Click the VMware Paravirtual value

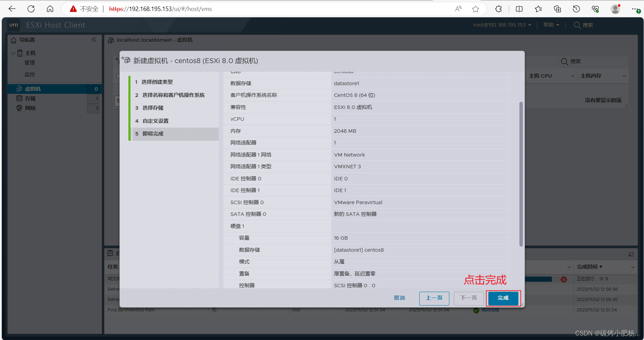pyautogui.click(x=358, y=202)
